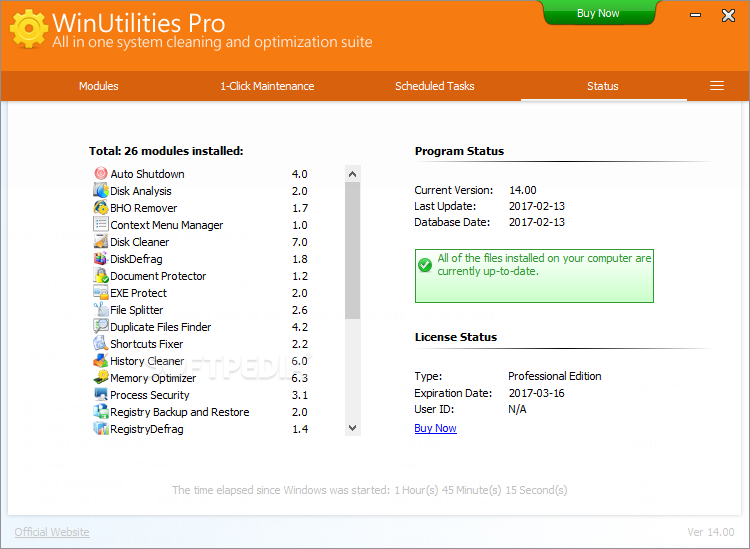Click the module list scroll down arrow
750x549 pixels.
[353, 428]
